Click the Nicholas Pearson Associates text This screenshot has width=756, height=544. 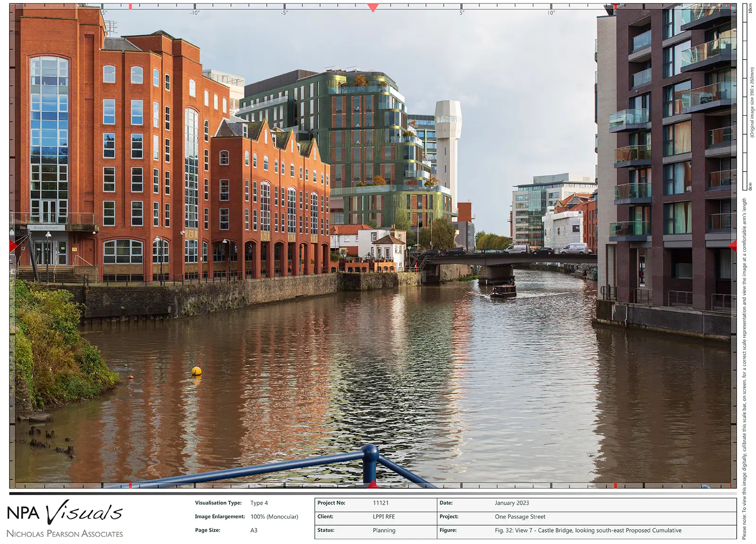point(65,534)
